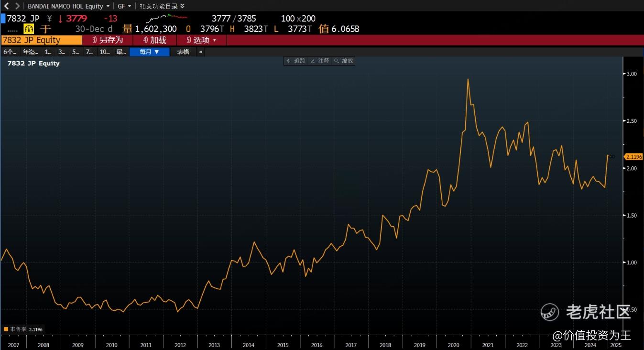Image resolution: width=644 pixels, height=350 pixels.
Task: Click the red down arrow price indicator
Action: [x=60, y=19]
